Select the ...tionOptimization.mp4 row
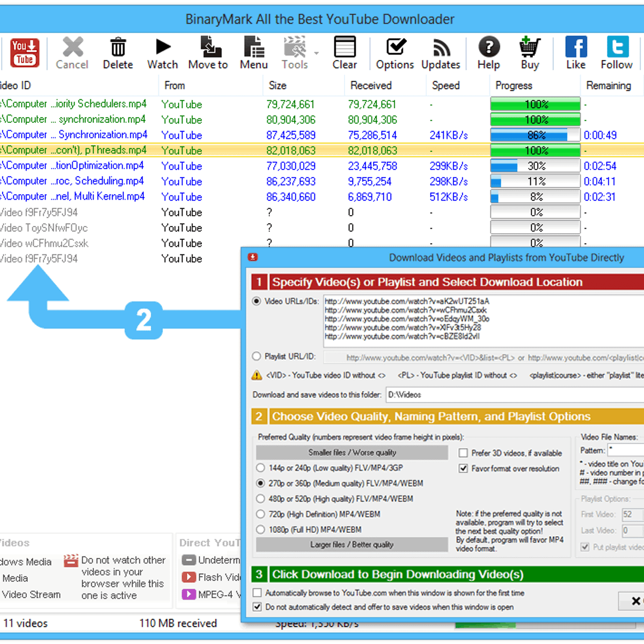Viewport: 644px width, 644px height. [322, 166]
